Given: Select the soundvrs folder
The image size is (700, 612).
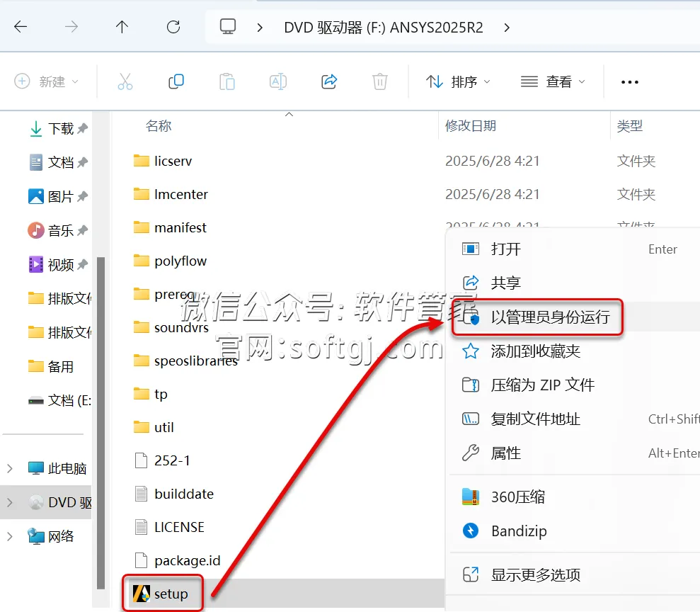Looking at the screenshot, I should coord(171,327).
